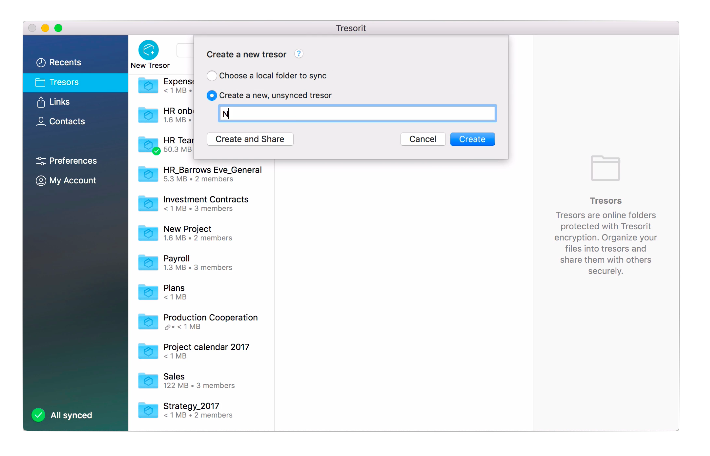Click the 'Project calendar 2017' tresor name
This screenshot has height=456, width=710.
tap(206, 347)
